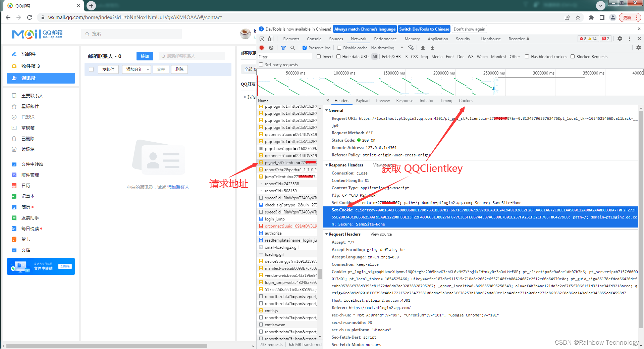
Task: Uncheck the Preserve log option
Action: 304,48
